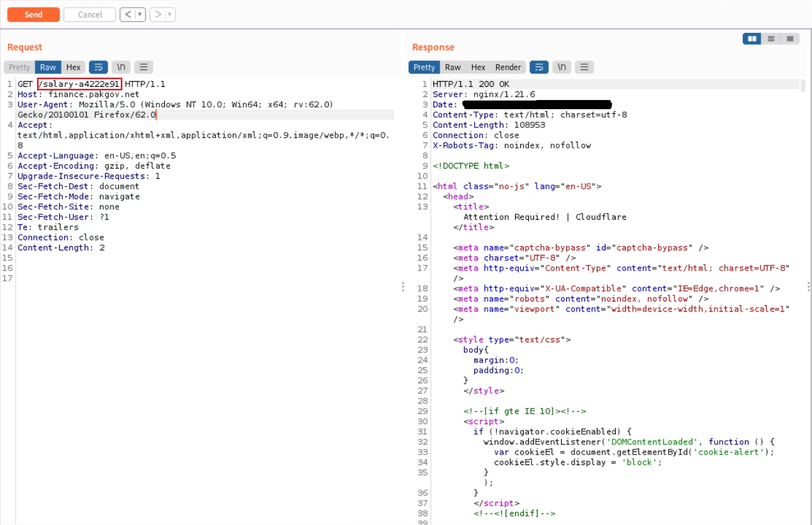
Task: Click the padding:0; CSS line
Action: (x=499, y=370)
